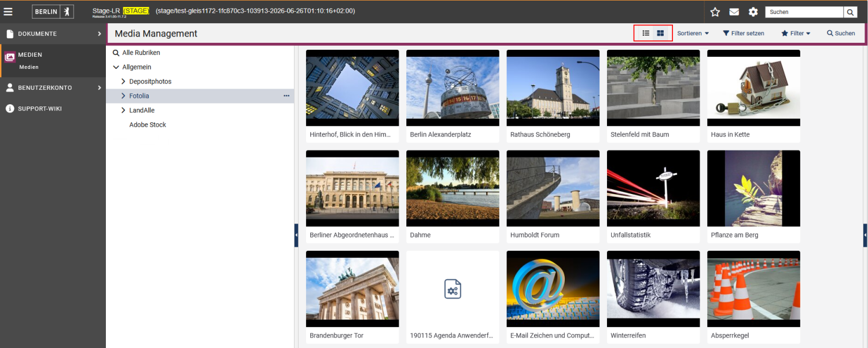Open messages via the envelope icon
This screenshot has height=348, width=868.
pyautogui.click(x=734, y=12)
